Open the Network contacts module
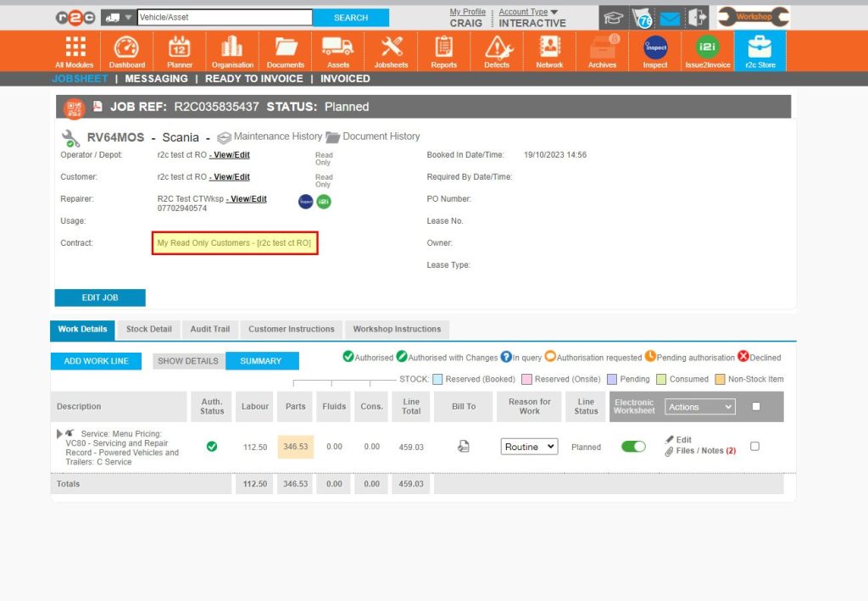Viewport: 868px width, 601px height. point(549,52)
